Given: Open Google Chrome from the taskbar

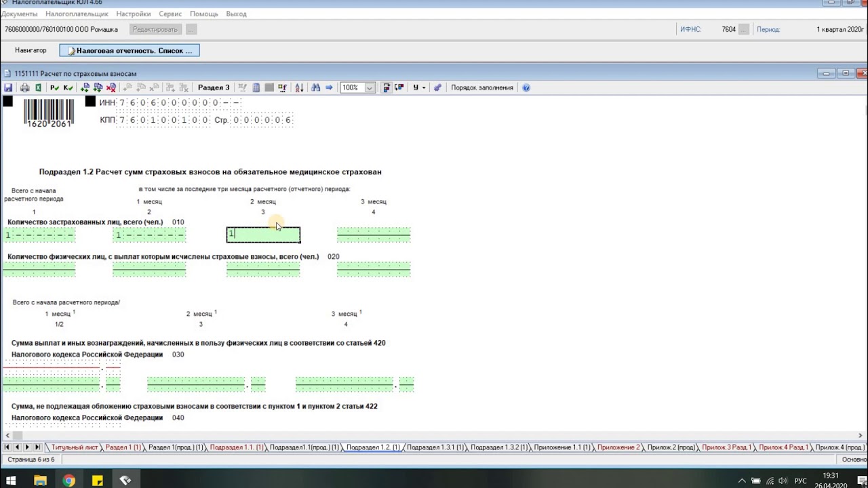Looking at the screenshot, I should click(68, 481).
